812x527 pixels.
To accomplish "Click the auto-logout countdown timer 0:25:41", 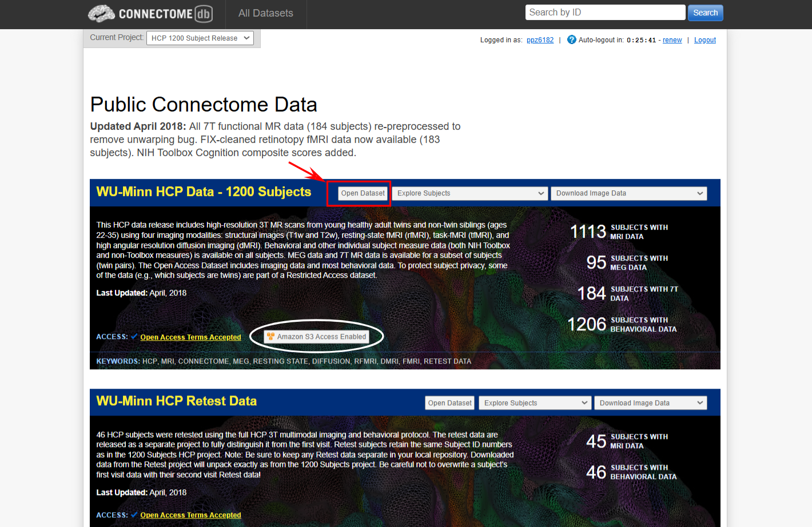I will [x=641, y=40].
